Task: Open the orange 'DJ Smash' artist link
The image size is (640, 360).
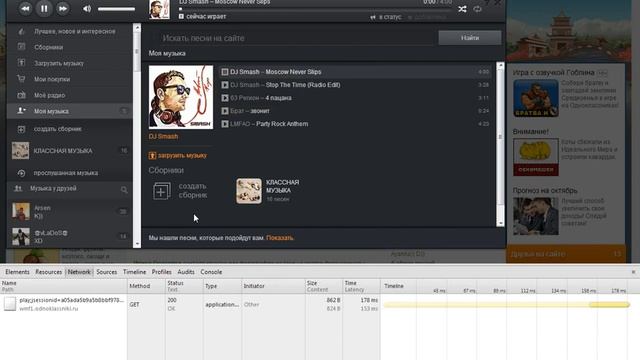Action: 163,137
